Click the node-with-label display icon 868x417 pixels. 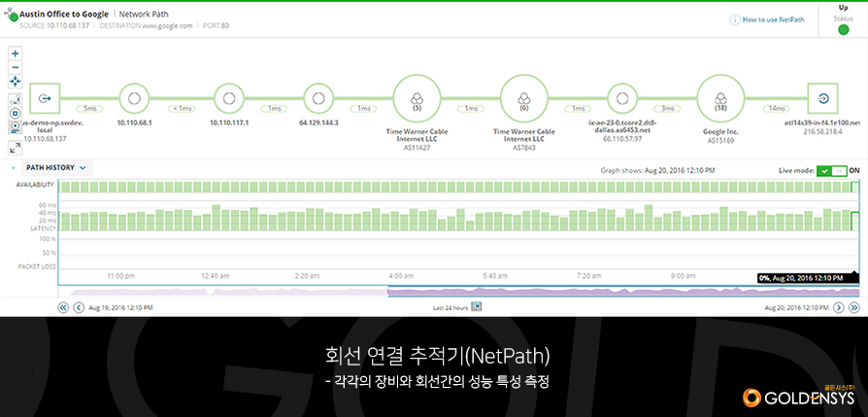pyautogui.click(x=16, y=127)
